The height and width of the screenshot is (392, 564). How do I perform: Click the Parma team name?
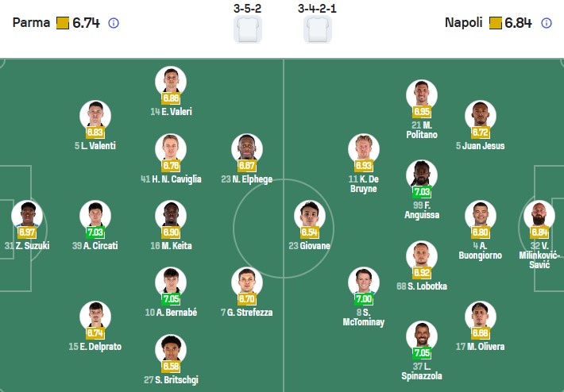pyautogui.click(x=31, y=23)
